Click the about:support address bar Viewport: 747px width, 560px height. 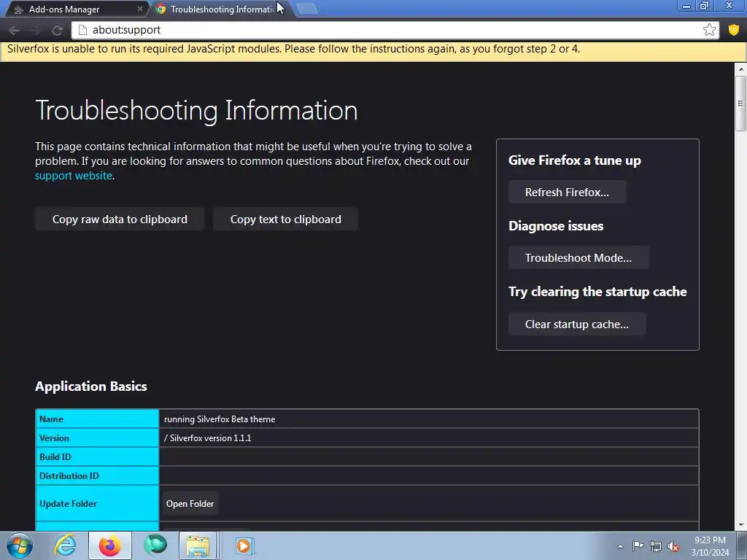[x=395, y=30]
